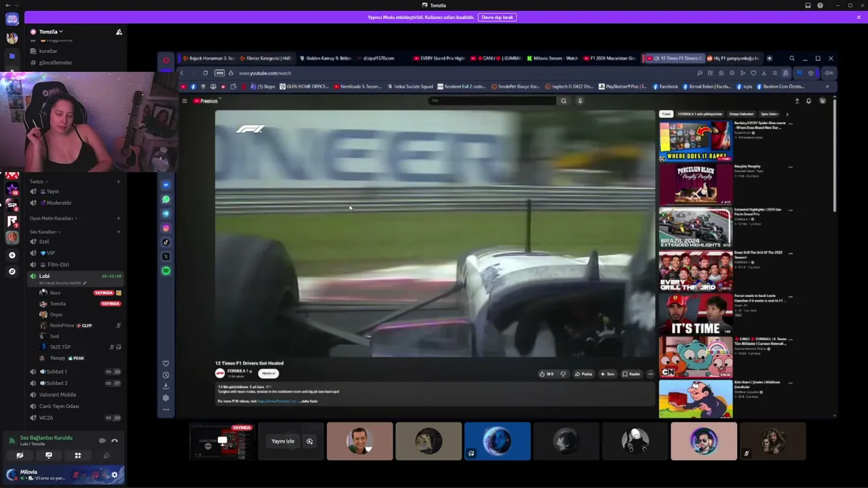This screenshot has height=488, width=868.
Task: Like the YouTube video
Action: click(547, 374)
